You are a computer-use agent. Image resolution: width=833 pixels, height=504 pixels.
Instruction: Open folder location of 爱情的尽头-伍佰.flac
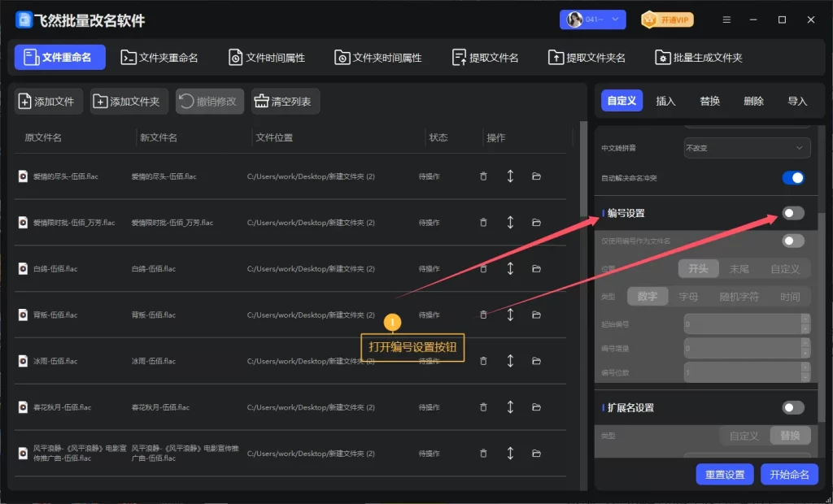tap(537, 176)
